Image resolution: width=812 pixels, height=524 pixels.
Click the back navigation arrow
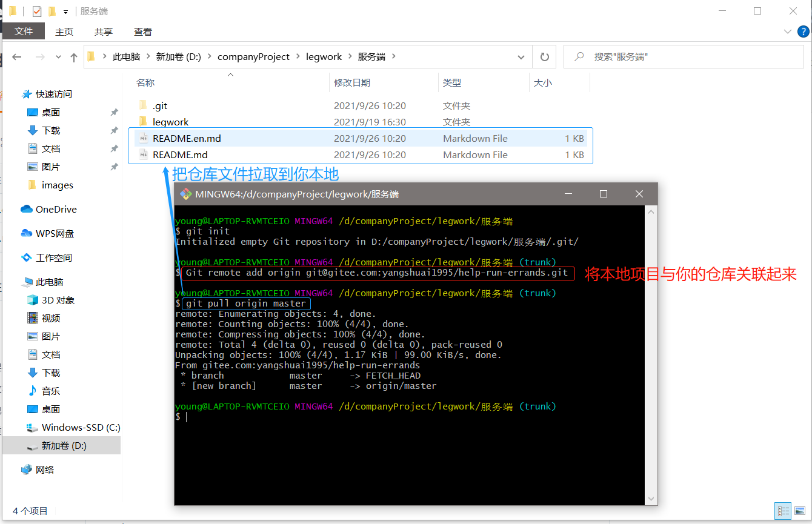pyautogui.click(x=17, y=57)
